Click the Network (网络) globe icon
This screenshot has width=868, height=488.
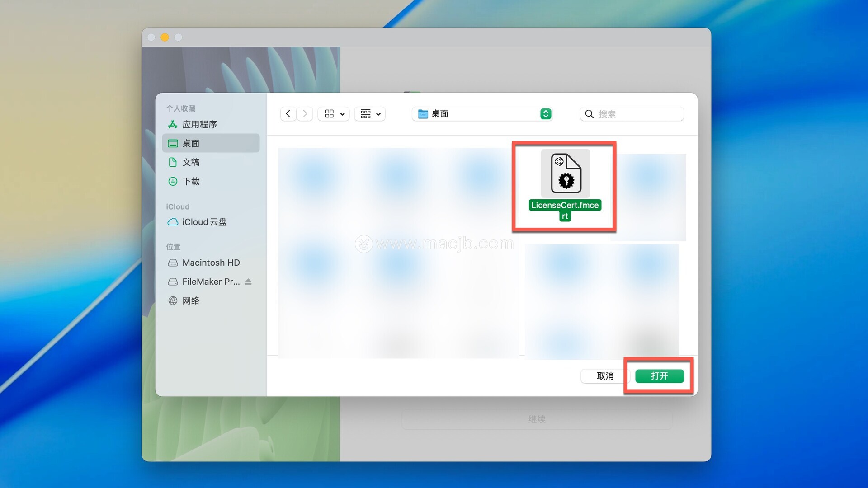(x=173, y=300)
